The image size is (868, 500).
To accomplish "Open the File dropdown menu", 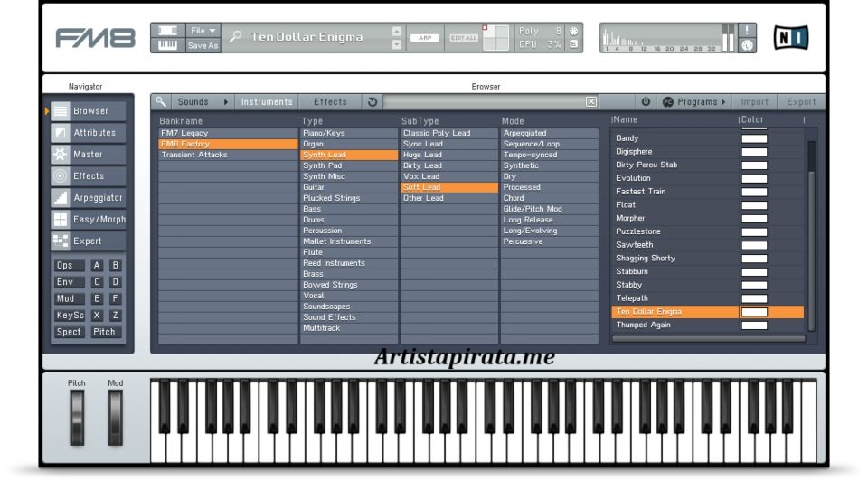I will (x=203, y=31).
